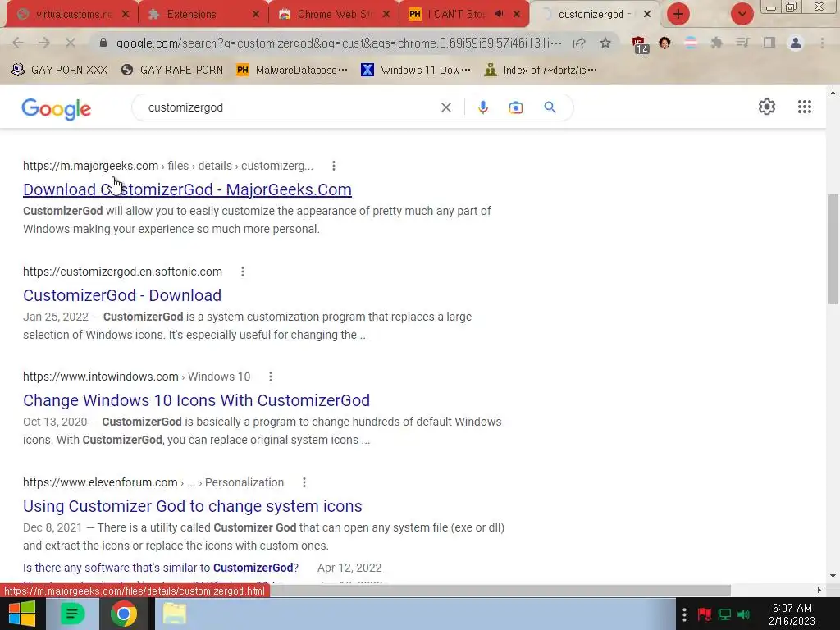Open the more options for the softonic result
This screenshot has height=630, width=840.
[243, 272]
